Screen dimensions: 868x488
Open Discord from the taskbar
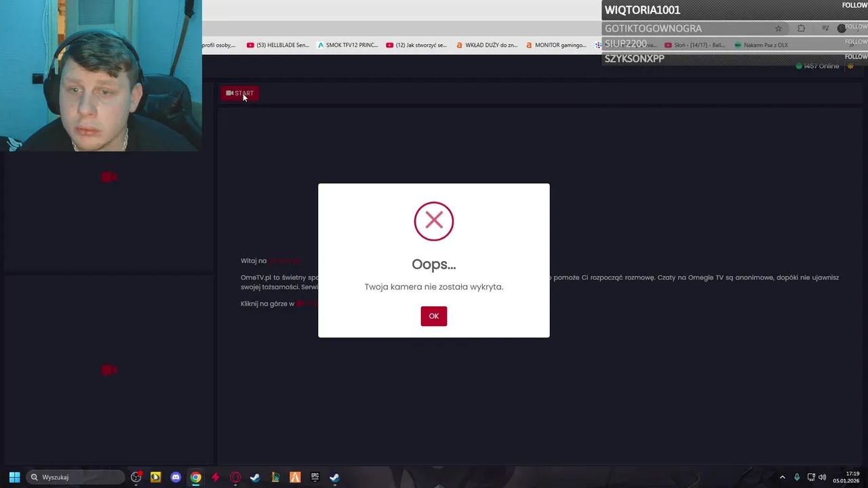click(x=176, y=477)
